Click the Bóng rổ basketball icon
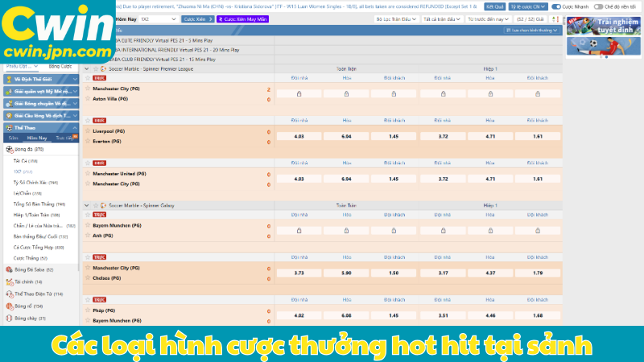 9,306
